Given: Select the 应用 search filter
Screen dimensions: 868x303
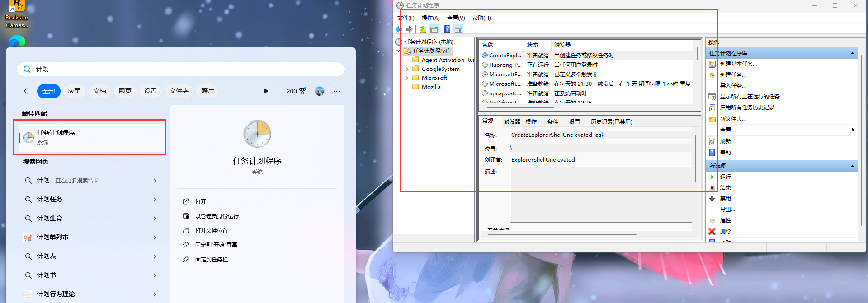Looking at the screenshot, I should click(74, 91).
